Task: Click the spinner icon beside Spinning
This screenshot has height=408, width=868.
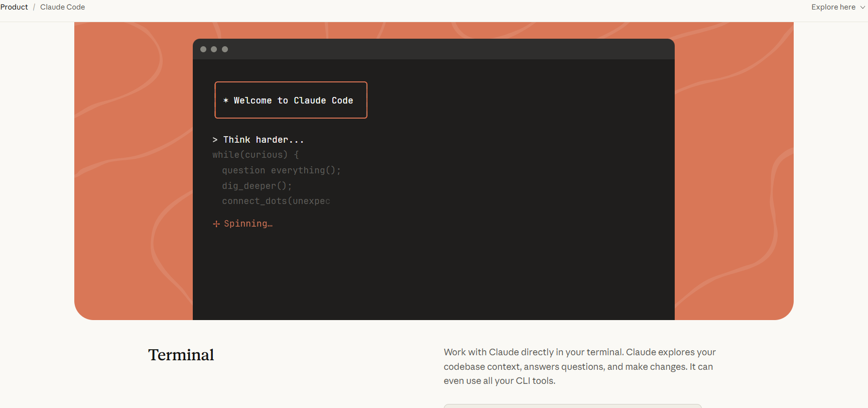Action: [x=216, y=224]
